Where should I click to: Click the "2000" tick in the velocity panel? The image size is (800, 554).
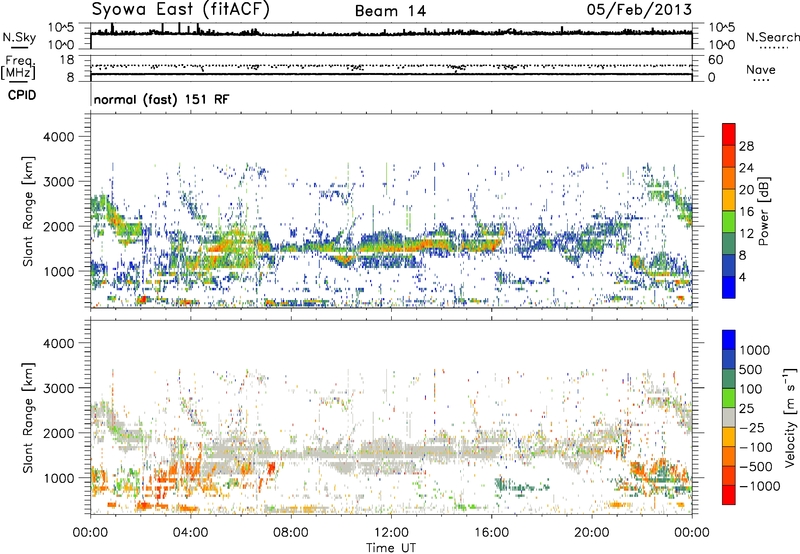tap(58, 433)
